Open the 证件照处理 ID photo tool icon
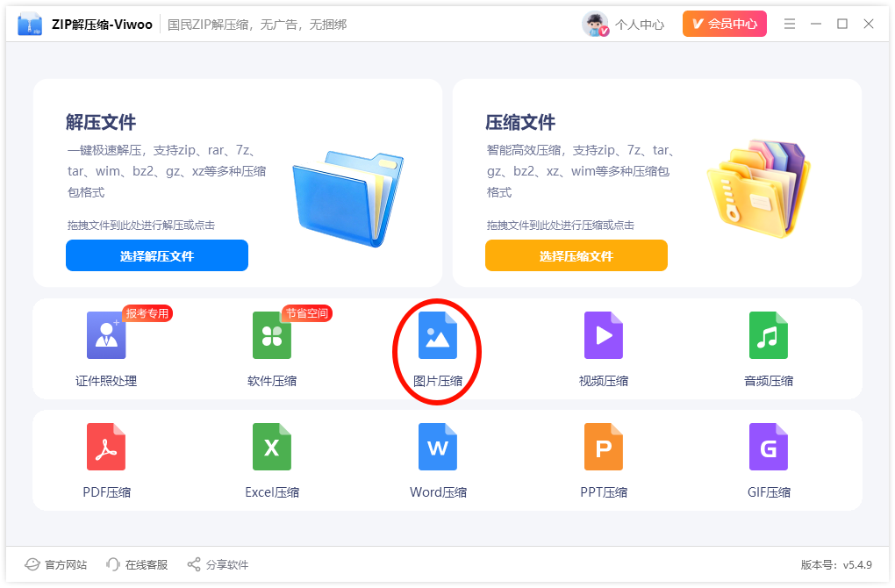The height and width of the screenshot is (588, 895). click(106, 335)
